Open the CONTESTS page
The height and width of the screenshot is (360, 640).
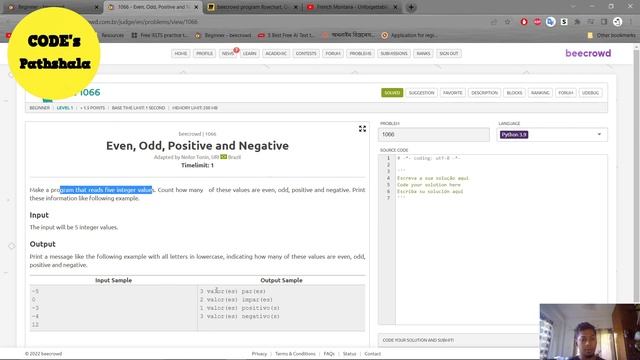click(306, 53)
